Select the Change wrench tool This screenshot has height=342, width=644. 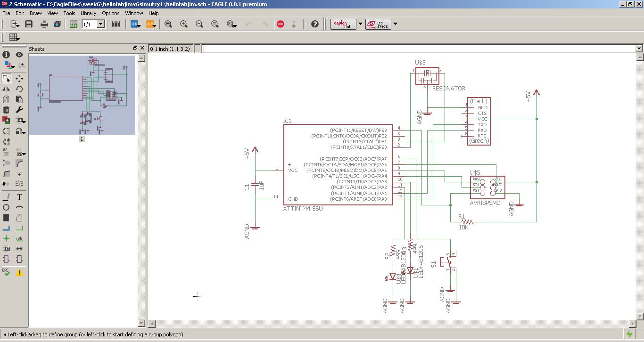(19, 110)
